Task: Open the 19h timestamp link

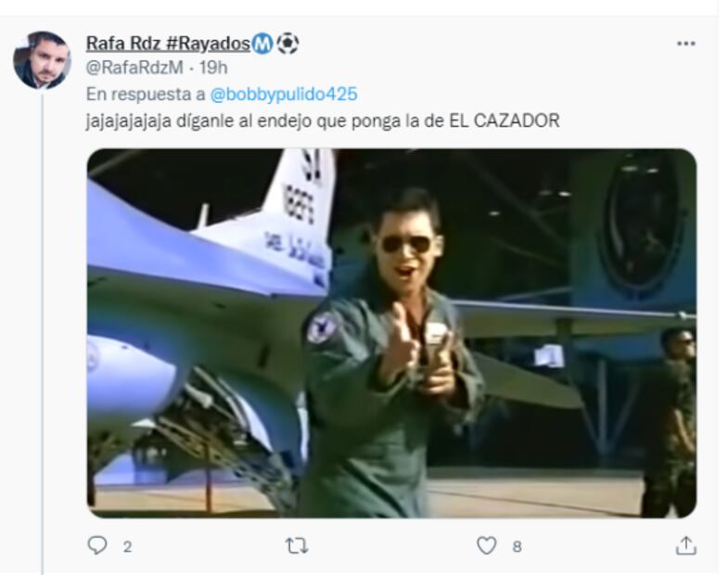Action: pyautogui.click(x=213, y=68)
